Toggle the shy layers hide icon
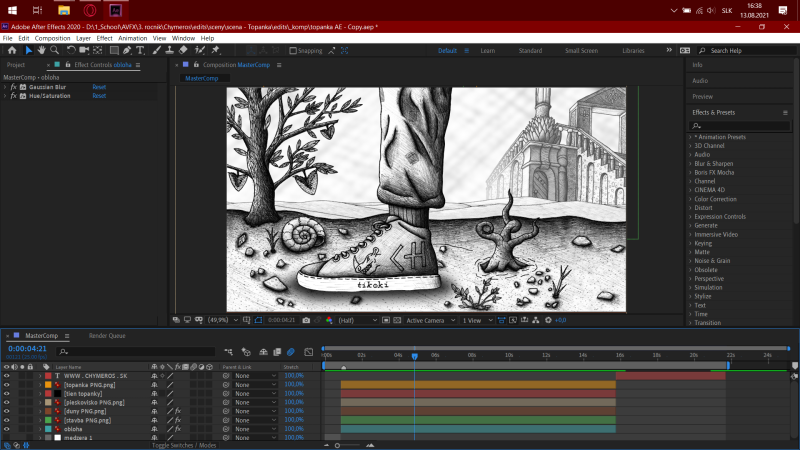 pyautogui.click(x=263, y=352)
